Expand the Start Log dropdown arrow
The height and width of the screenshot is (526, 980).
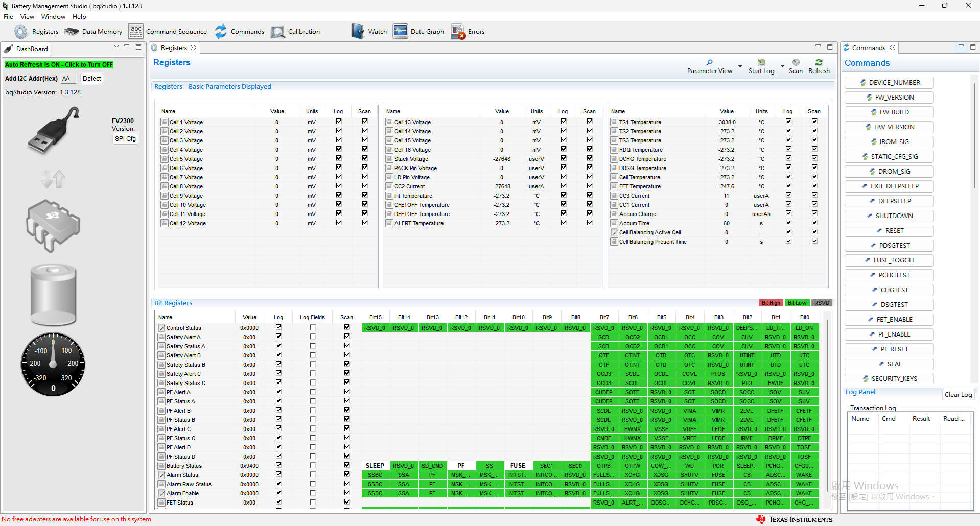[782, 66]
